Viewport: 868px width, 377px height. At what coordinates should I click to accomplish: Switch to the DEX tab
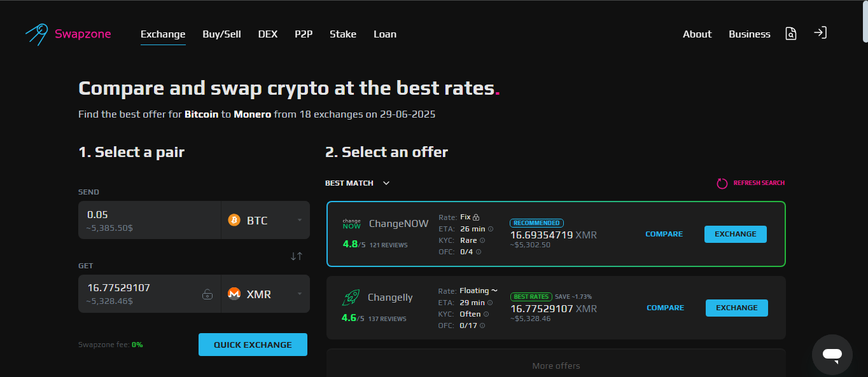pos(268,34)
